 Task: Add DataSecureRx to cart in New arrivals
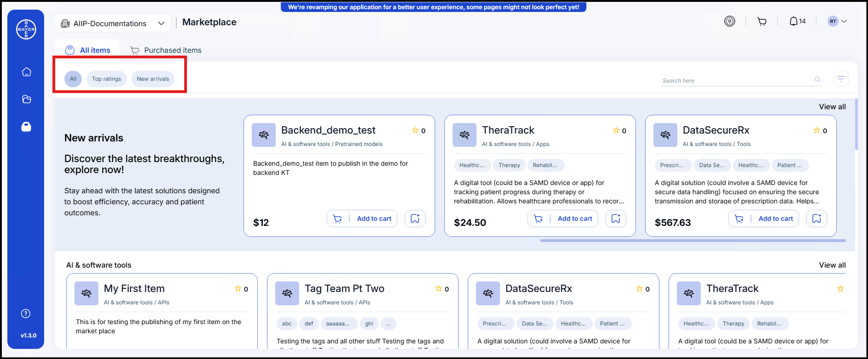pyautogui.click(x=764, y=219)
